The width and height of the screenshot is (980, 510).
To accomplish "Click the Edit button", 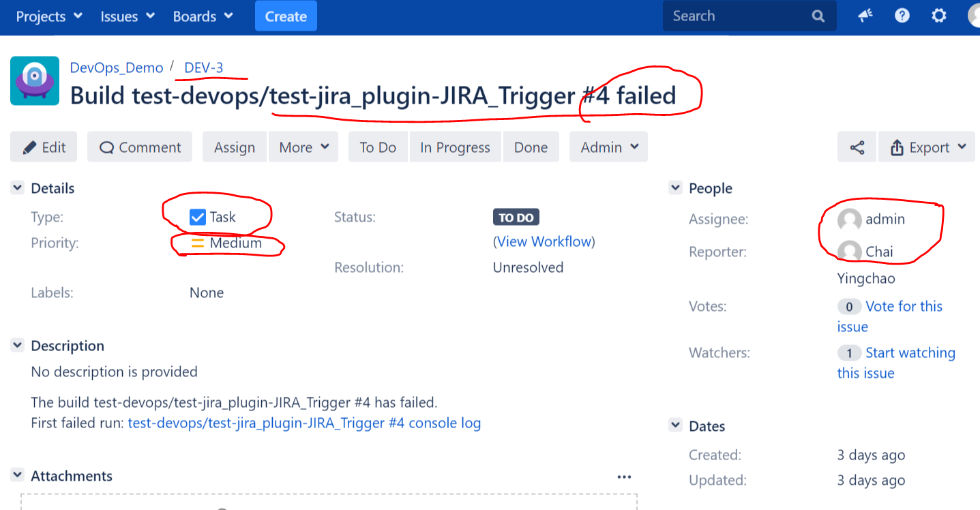I will (x=43, y=147).
